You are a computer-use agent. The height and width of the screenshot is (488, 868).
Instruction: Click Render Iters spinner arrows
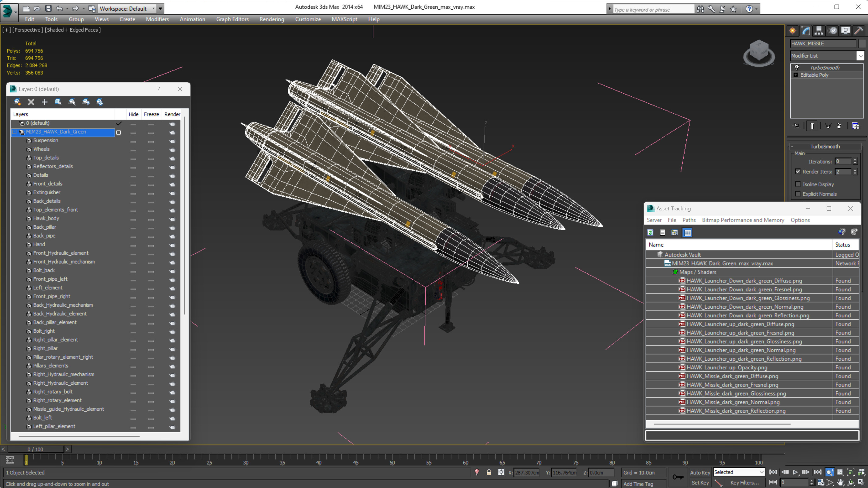point(855,172)
